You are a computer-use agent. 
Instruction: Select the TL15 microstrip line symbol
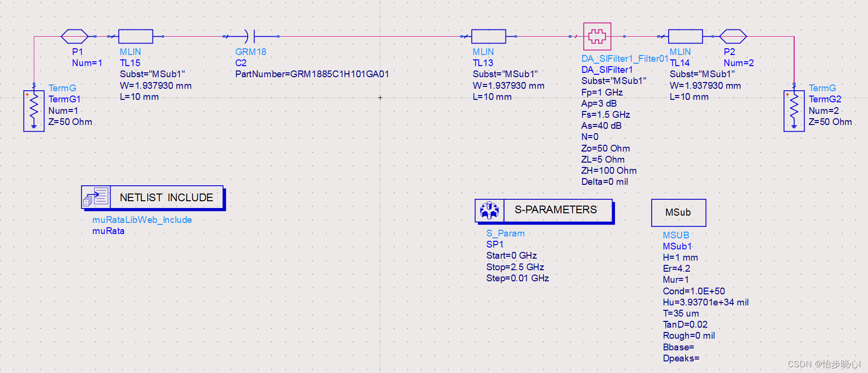[x=136, y=36]
